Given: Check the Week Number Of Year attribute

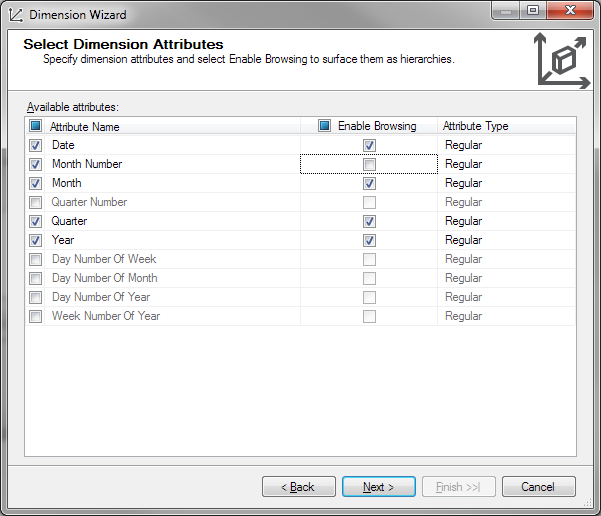Looking at the screenshot, I should [36, 317].
